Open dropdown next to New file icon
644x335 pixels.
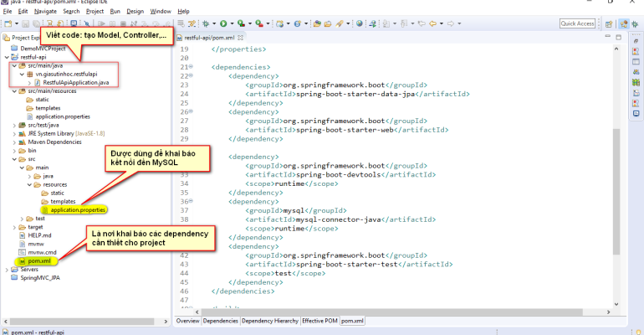coord(17,23)
